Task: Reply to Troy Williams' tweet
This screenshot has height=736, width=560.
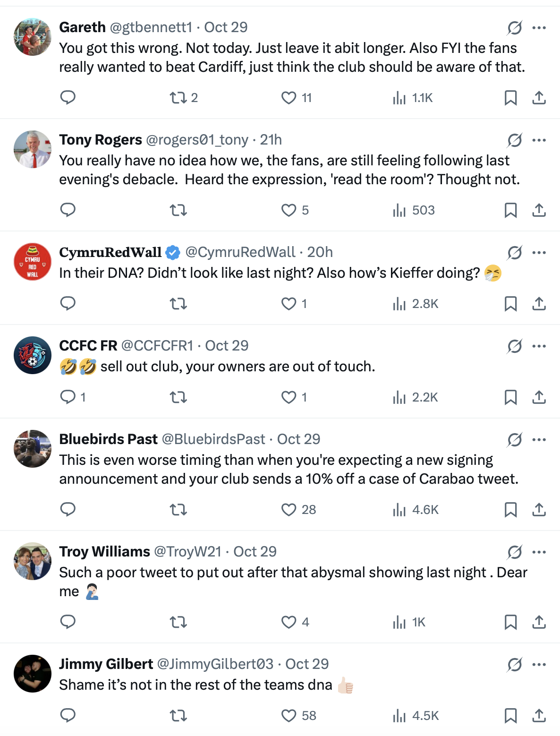Action: pyautogui.click(x=68, y=622)
